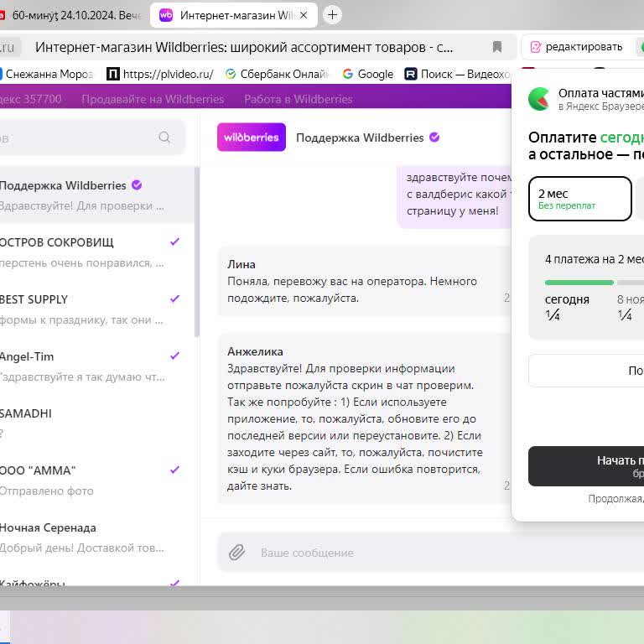Click the verified badge in chat list

click(137, 185)
